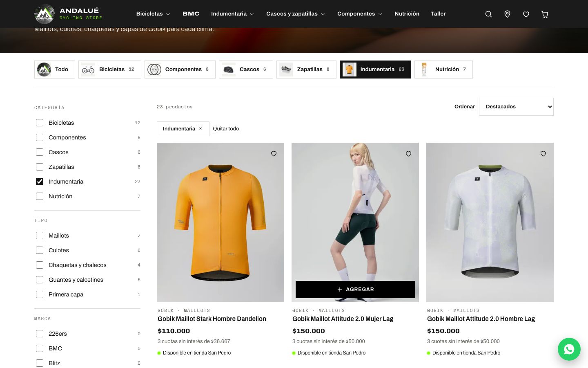Select the Cascos 6 category tab
Image resolution: width=588 pixels, height=368 pixels.
[246, 70]
